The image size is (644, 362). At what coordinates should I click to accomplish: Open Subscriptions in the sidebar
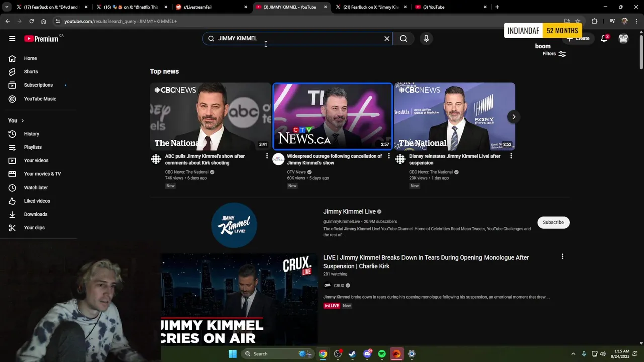[x=38, y=85]
